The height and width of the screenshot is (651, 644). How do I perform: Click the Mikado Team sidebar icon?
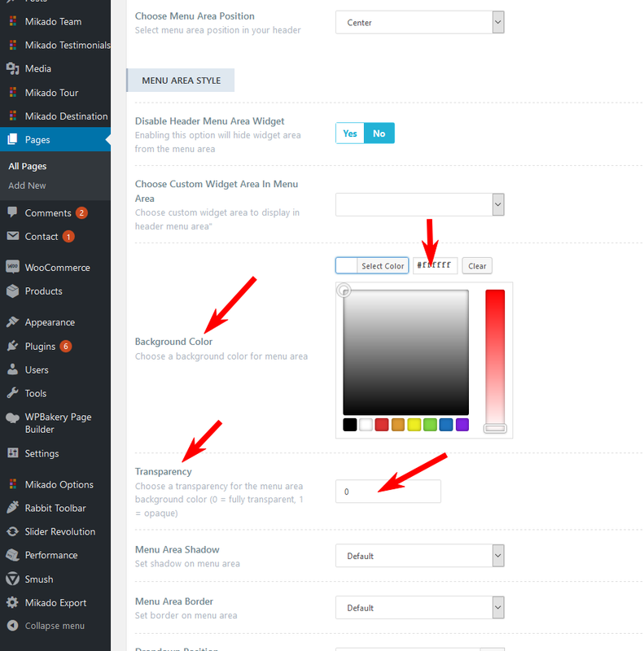(x=13, y=21)
